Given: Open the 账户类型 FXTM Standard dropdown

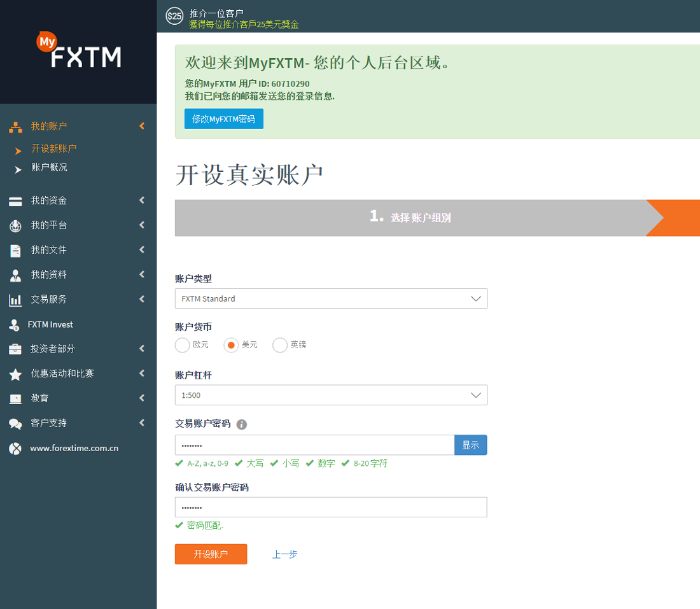Looking at the screenshot, I should 332,298.
